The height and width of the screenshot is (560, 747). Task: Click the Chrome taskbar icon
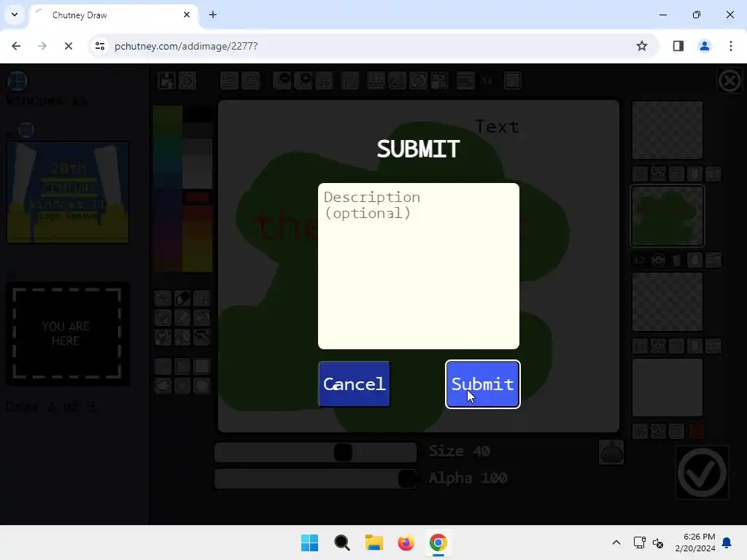[438, 542]
